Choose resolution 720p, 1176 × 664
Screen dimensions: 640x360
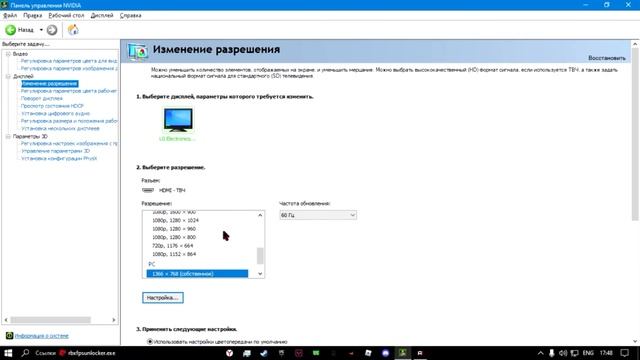(173, 246)
